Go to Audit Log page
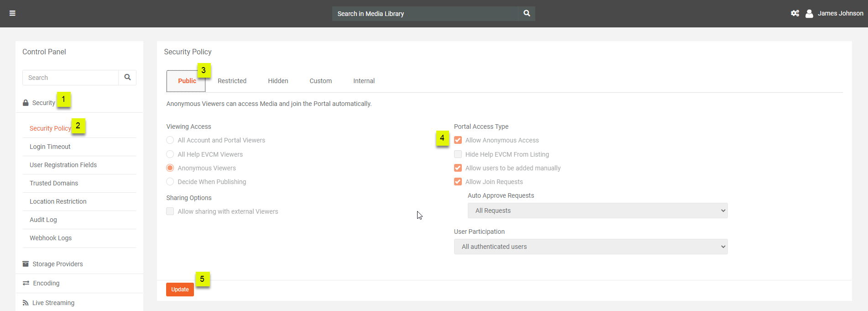 (x=43, y=220)
